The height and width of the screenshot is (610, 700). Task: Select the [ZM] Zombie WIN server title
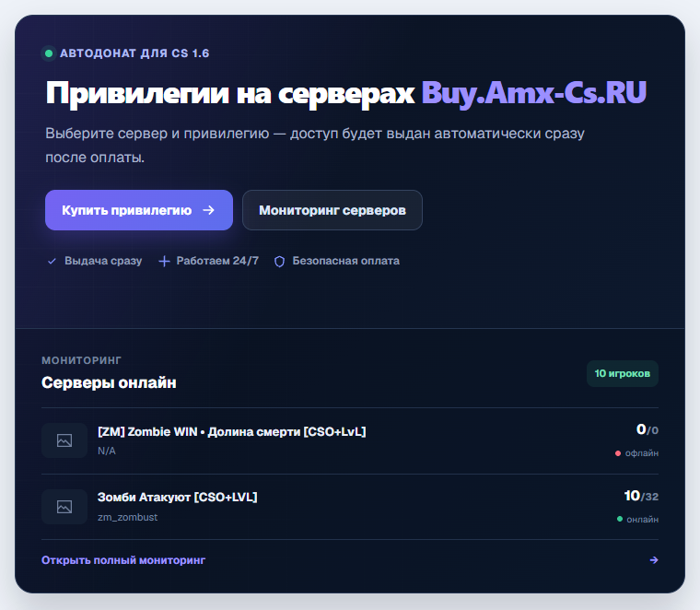coord(232,431)
